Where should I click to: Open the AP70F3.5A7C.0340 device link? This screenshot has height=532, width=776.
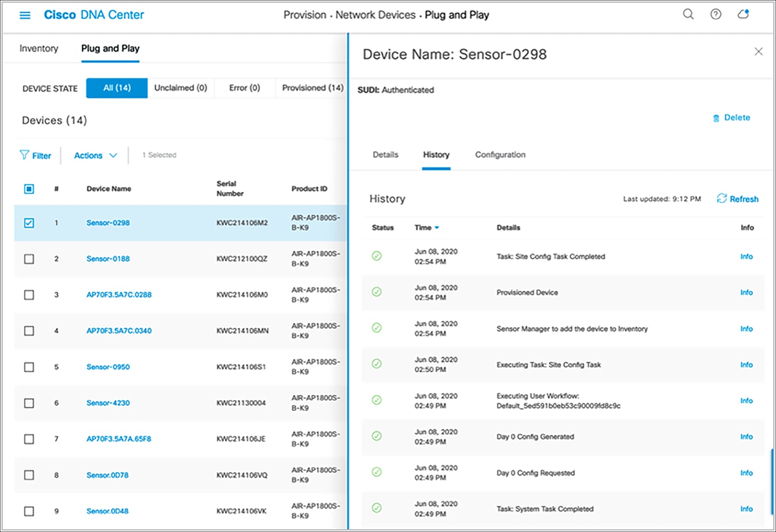coord(119,331)
